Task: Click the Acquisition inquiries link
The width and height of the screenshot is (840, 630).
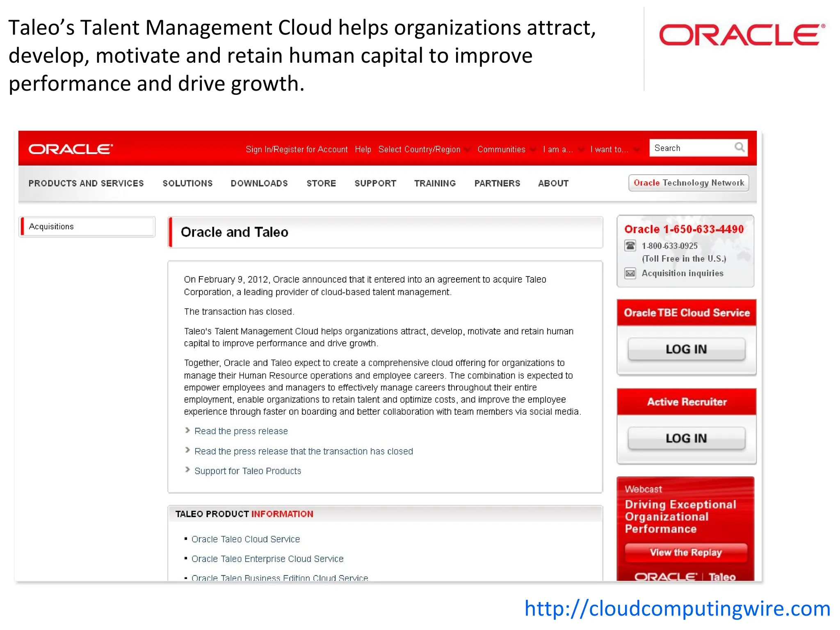Action: tap(682, 273)
